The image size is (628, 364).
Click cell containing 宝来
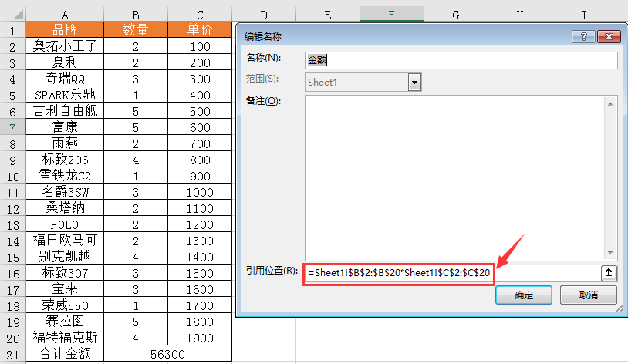click(65, 289)
